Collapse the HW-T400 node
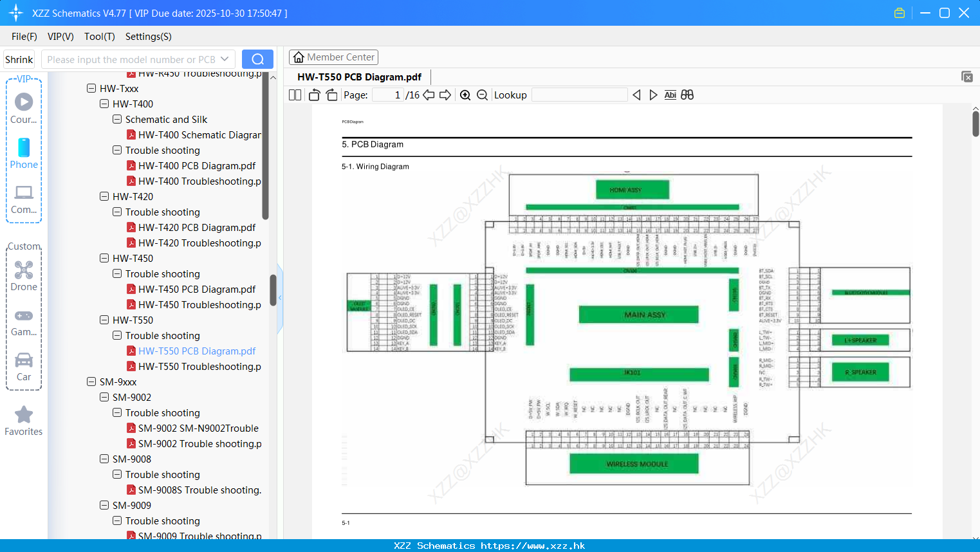Screen dimensions: 980x552 [104, 104]
